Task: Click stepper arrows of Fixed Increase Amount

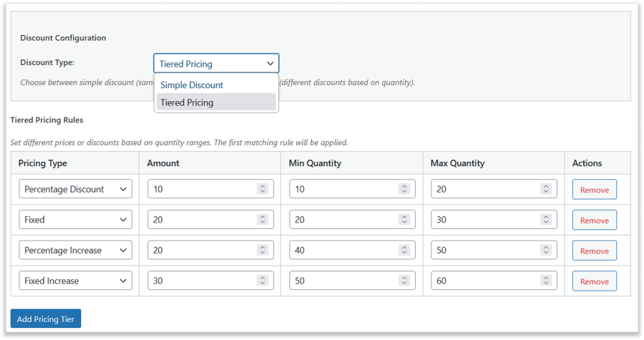Action: tap(263, 281)
